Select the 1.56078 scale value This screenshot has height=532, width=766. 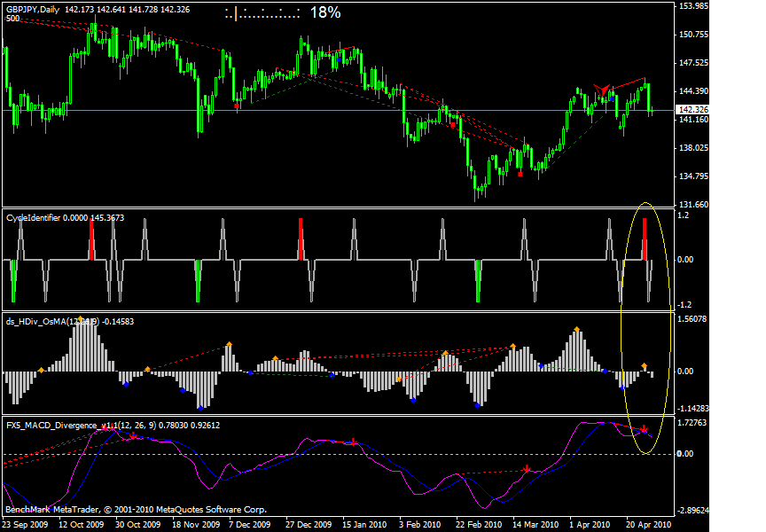(692, 319)
